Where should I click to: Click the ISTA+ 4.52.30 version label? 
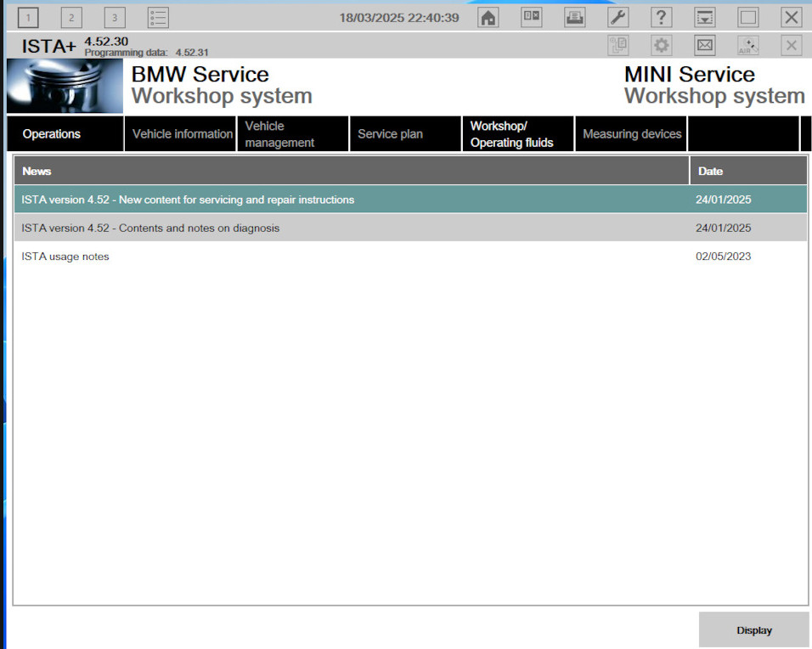[x=75, y=44]
